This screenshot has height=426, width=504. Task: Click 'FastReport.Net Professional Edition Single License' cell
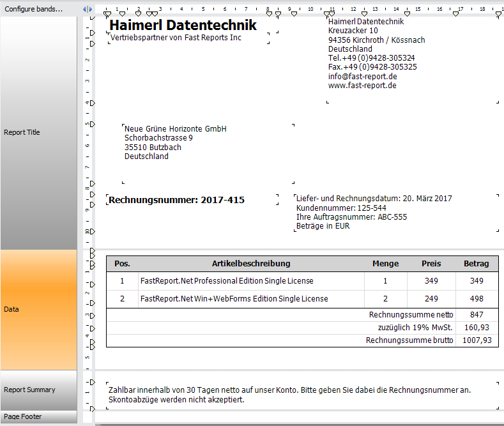tap(251, 281)
